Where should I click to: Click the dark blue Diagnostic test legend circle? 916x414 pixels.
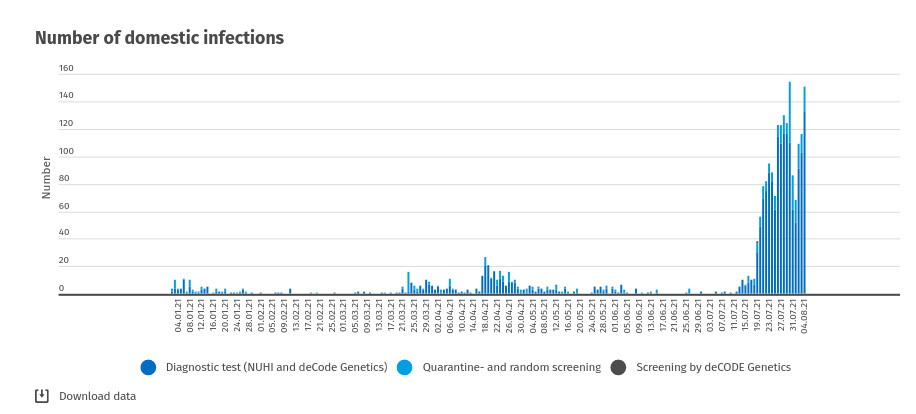click(149, 367)
